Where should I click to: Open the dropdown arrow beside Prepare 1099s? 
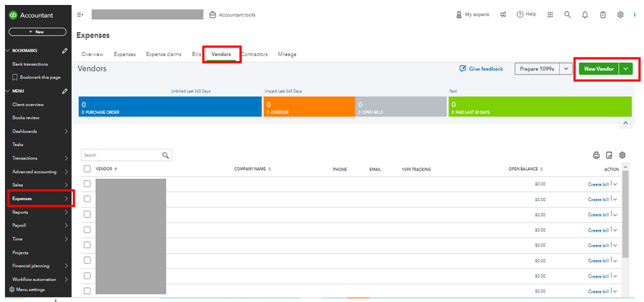pyautogui.click(x=566, y=69)
